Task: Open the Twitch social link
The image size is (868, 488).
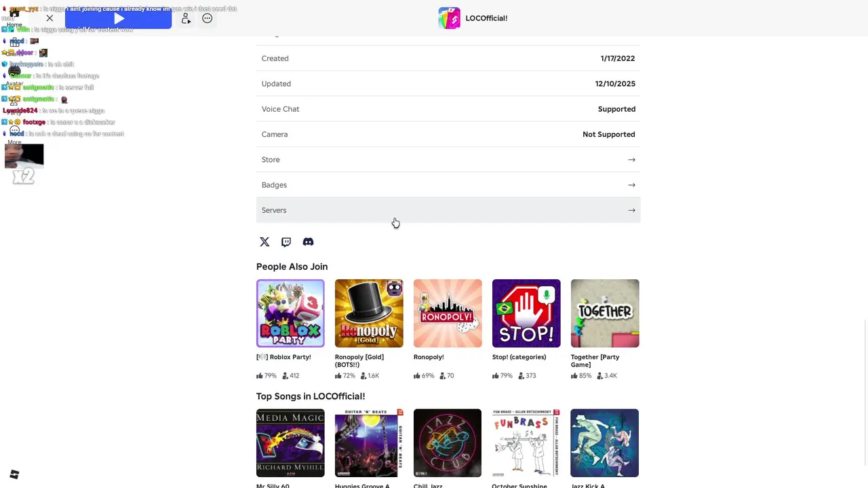Action: pyautogui.click(x=286, y=242)
